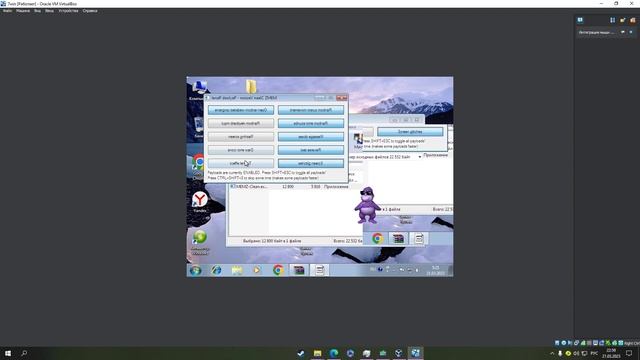The image size is (640, 360).
Task: Toggle the mirrored 'Tunnel effect' payload
Action: [x=241, y=163]
